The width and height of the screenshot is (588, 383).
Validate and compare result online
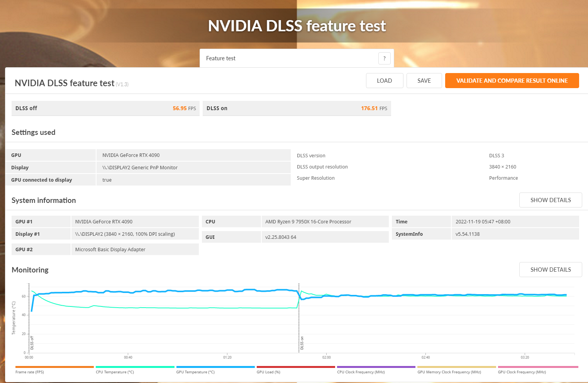(512, 81)
